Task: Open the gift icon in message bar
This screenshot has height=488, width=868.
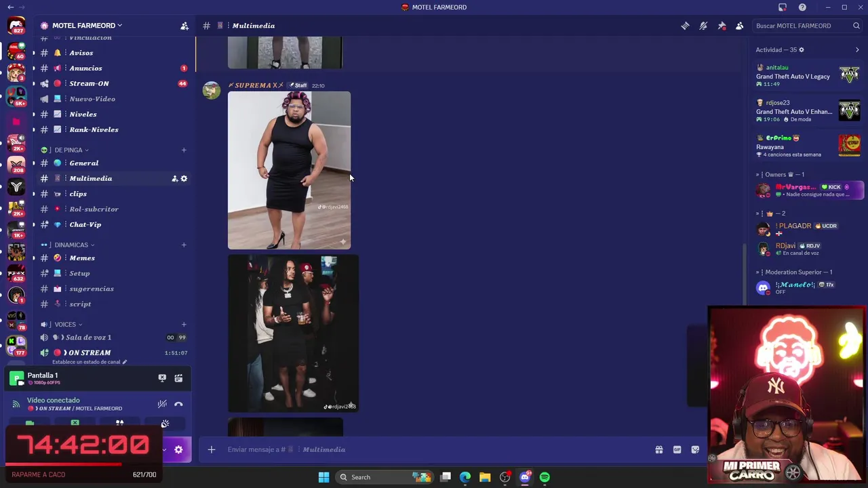Action: 659,449
